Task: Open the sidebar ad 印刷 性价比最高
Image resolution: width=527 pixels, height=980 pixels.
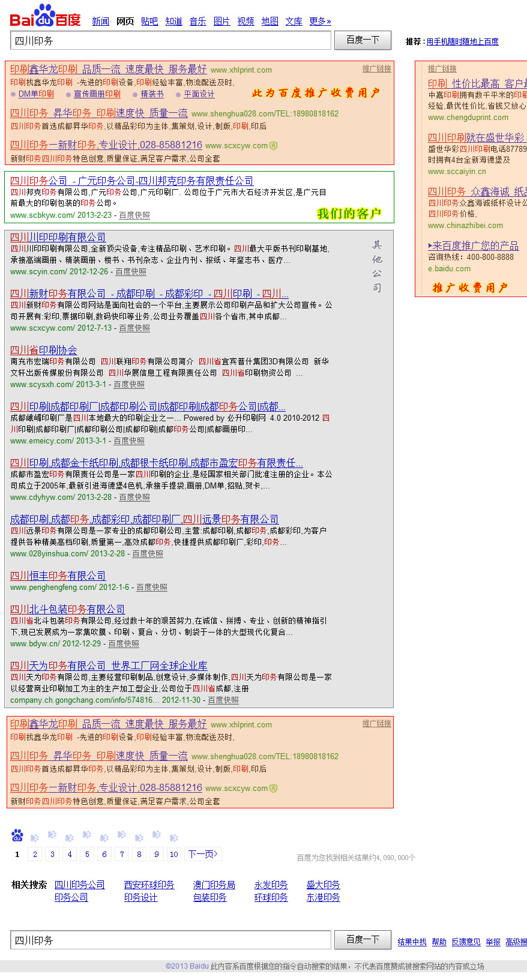Action: pyautogui.click(x=477, y=83)
